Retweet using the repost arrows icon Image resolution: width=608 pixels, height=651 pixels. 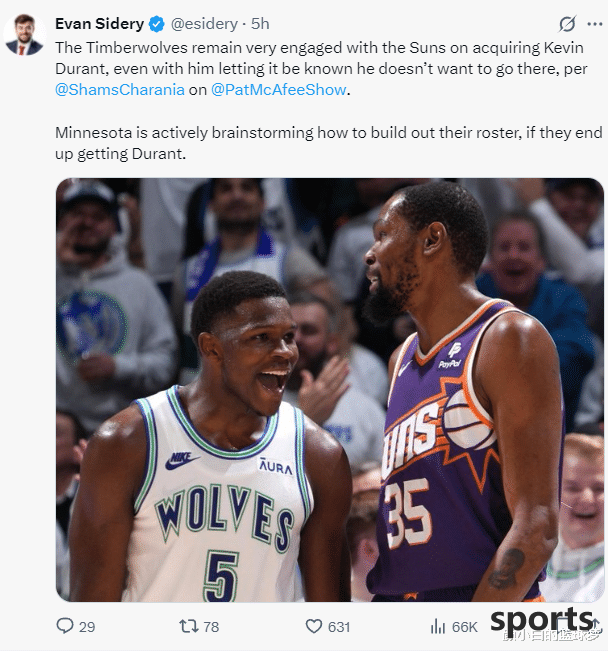189,626
